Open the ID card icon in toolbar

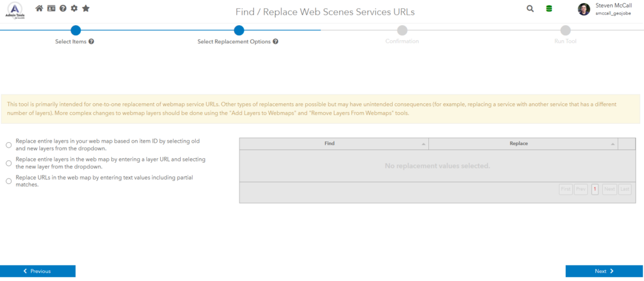point(51,9)
